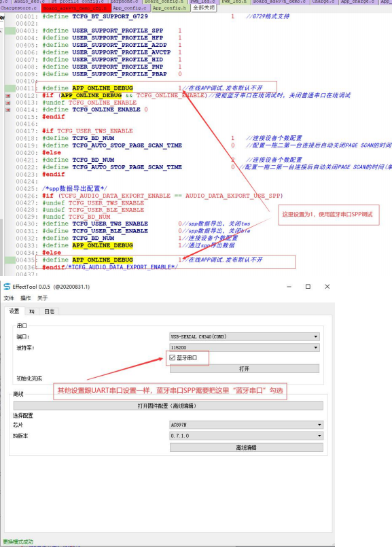
Task: Click the 更换模式成功 status bar message
Action: [x=18, y=542]
